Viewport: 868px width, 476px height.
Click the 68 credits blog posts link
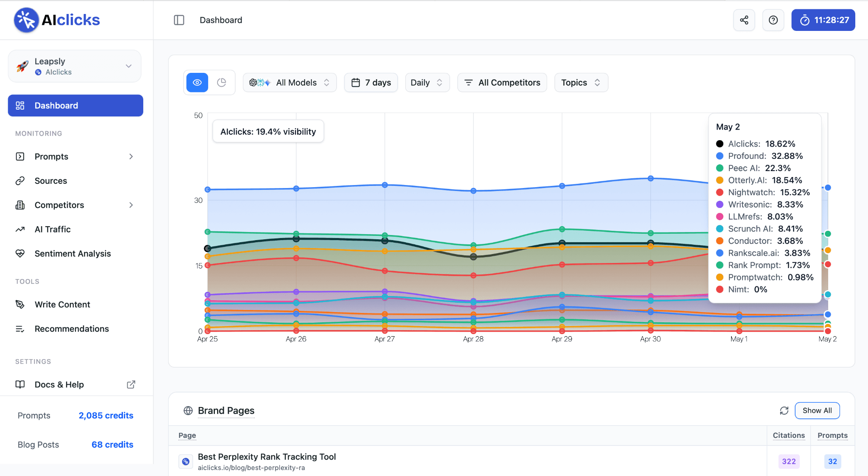[x=112, y=445]
